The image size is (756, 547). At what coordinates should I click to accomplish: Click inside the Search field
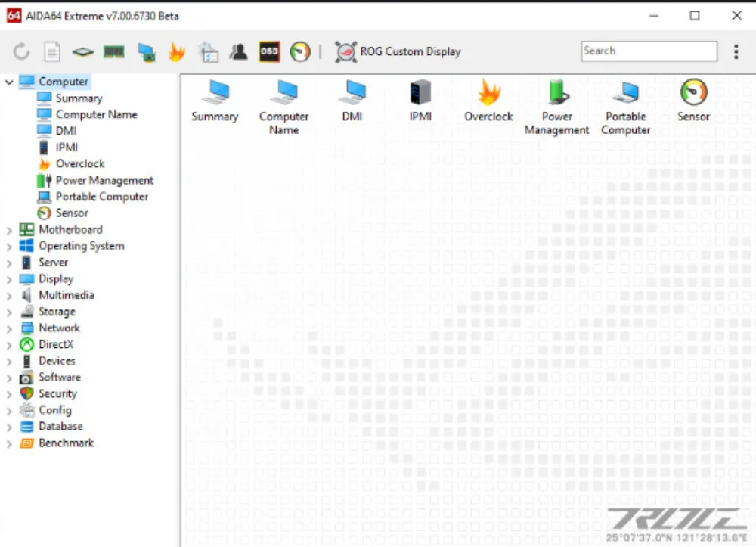coord(649,51)
